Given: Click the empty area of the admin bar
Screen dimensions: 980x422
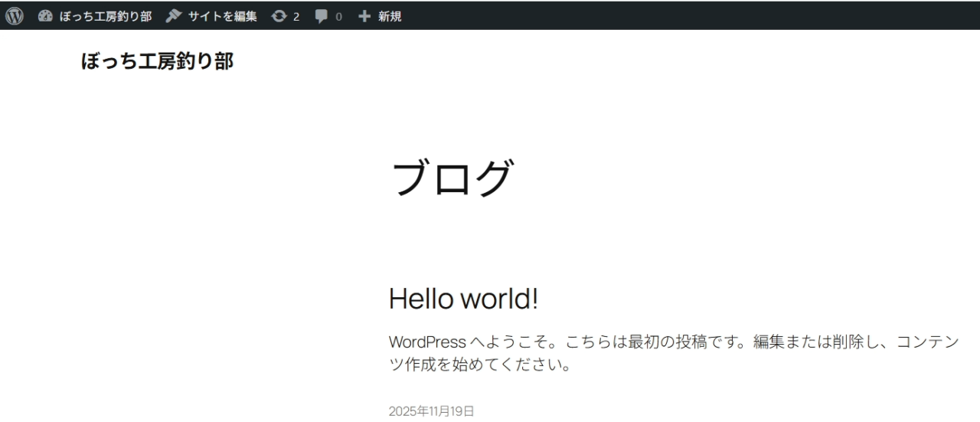Looking at the screenshot, I should point(689,15).
